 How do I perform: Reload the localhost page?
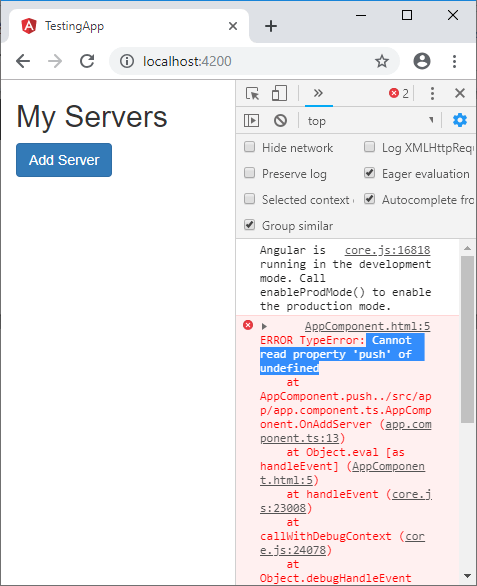[87, 61]
